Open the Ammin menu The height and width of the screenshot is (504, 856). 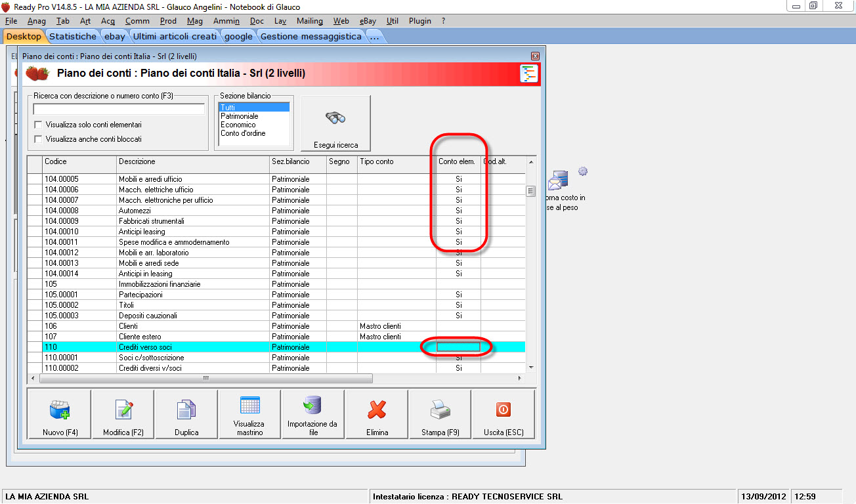[226, 21]
